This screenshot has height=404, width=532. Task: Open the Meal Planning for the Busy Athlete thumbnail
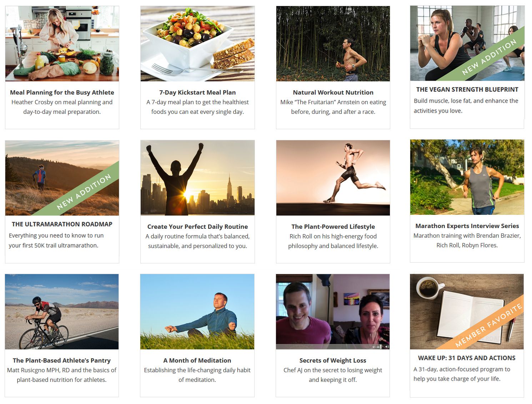click(62, 44)
